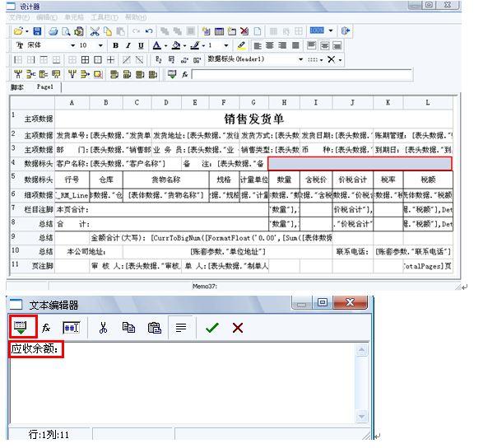Copy with the designer toolbar copy icon
Image resolution: width=497 pixels, height=448 pixels.
pos(108,31)
